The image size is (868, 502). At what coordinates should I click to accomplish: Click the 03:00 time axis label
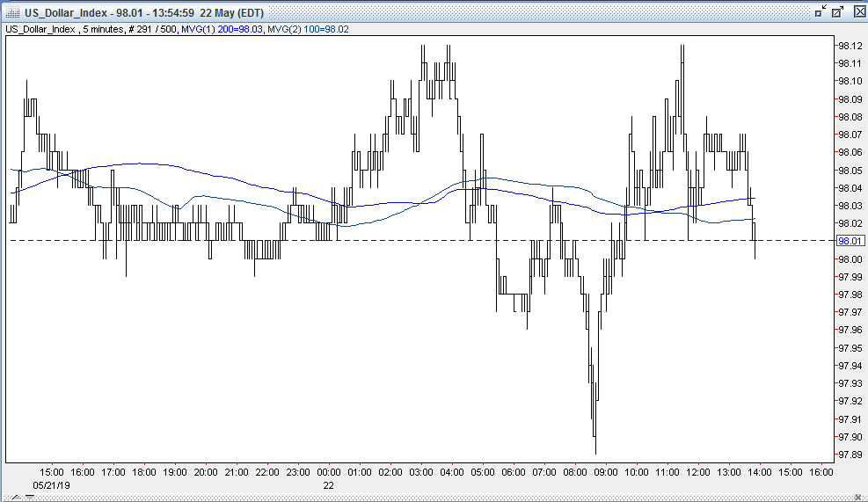point(421,472)
